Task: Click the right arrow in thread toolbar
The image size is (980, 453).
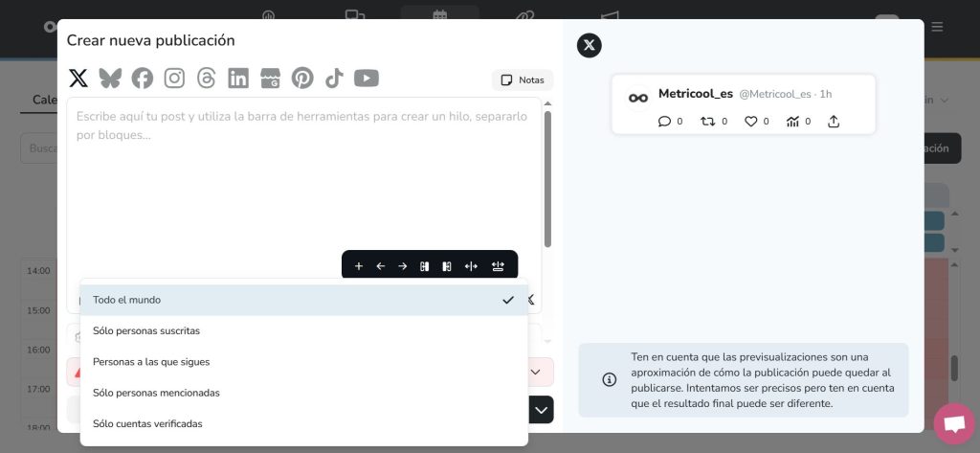Action: 403,266
